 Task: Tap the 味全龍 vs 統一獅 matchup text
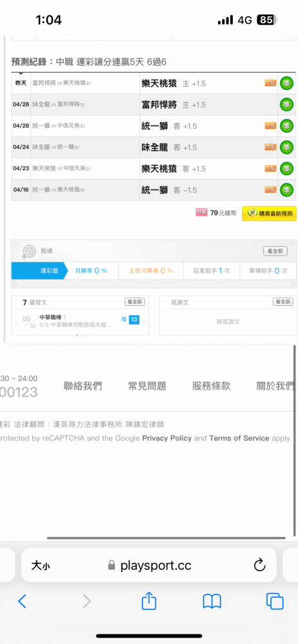[x=55, y=147]
